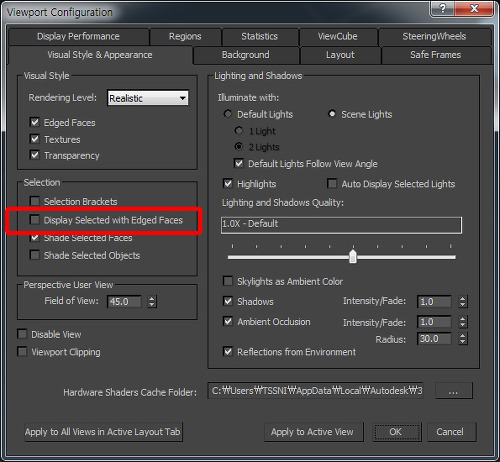500x462 pixels.
Task: Switch to the Background tab
Action: [246, 55]
